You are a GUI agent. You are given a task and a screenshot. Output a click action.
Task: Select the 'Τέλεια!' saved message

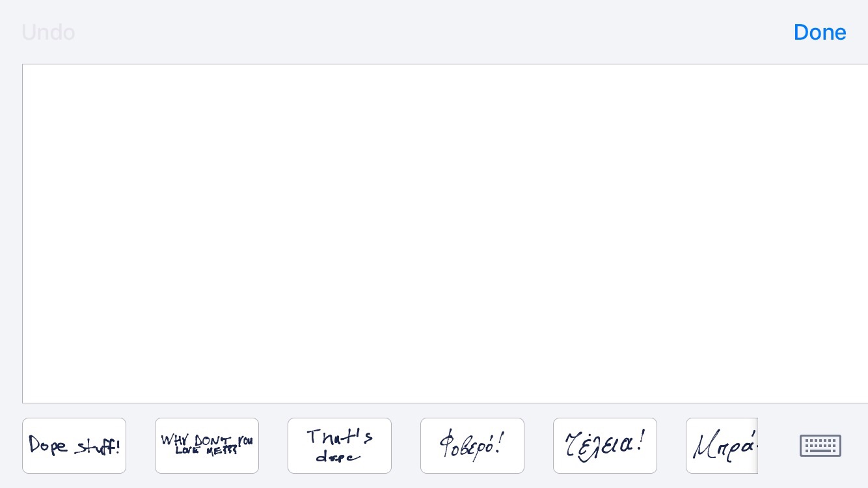coord(605,446)
